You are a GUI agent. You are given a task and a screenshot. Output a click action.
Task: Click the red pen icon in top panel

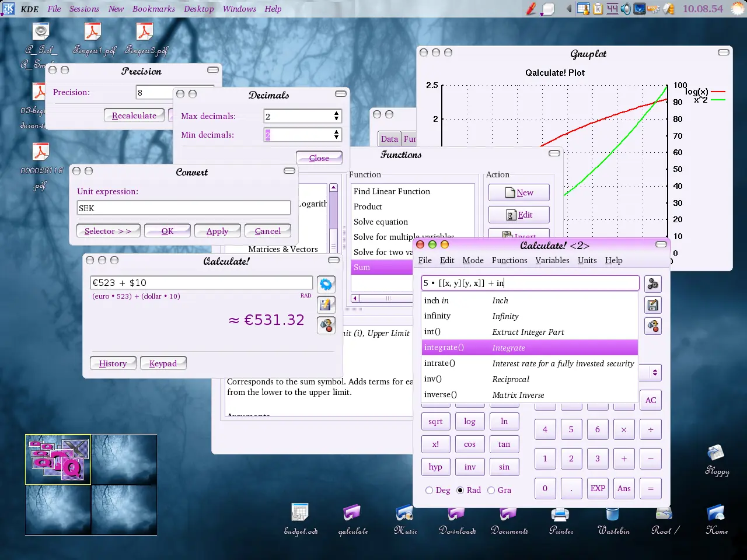click(531, 9)
